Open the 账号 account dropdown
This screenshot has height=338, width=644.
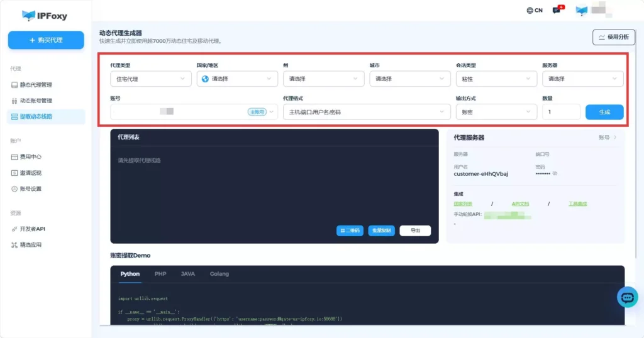[194, 112]
